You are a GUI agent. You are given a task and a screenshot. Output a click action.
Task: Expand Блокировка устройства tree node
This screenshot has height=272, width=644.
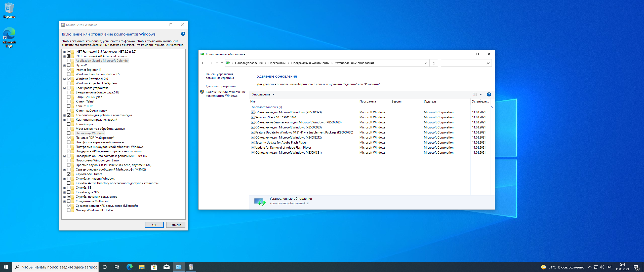[64, 88]
